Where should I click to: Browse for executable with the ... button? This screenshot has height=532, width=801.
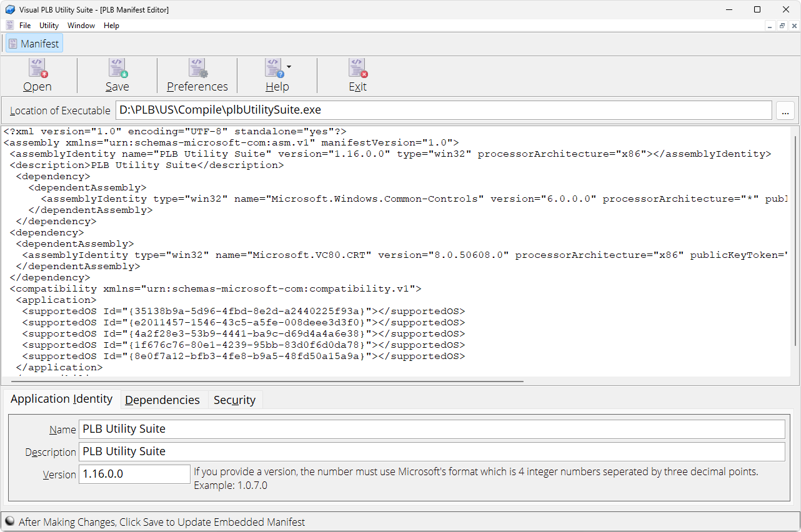click(x=785, y=111)
